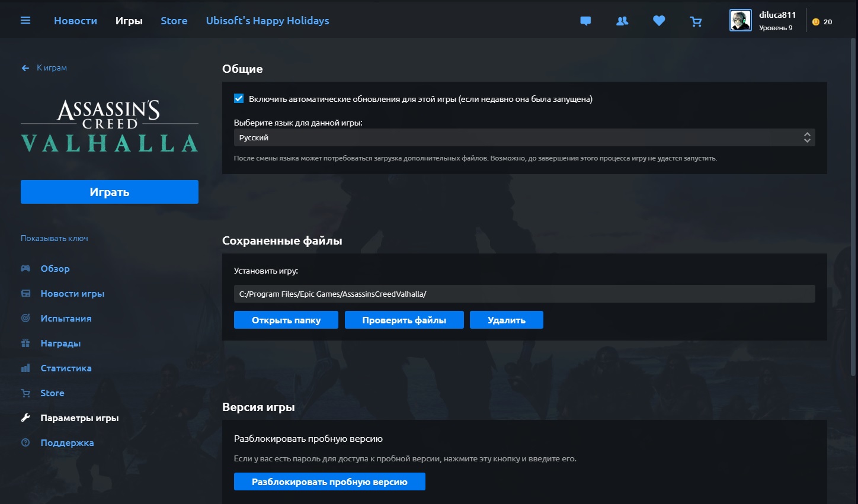Open the Store tab in top navigation

[x=174, y=21]
